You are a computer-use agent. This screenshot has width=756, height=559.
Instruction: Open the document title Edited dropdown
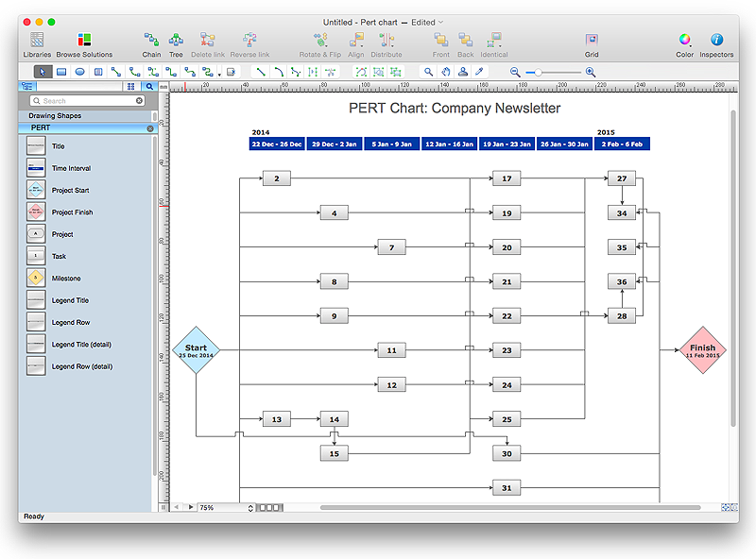(x=428, y=22)
